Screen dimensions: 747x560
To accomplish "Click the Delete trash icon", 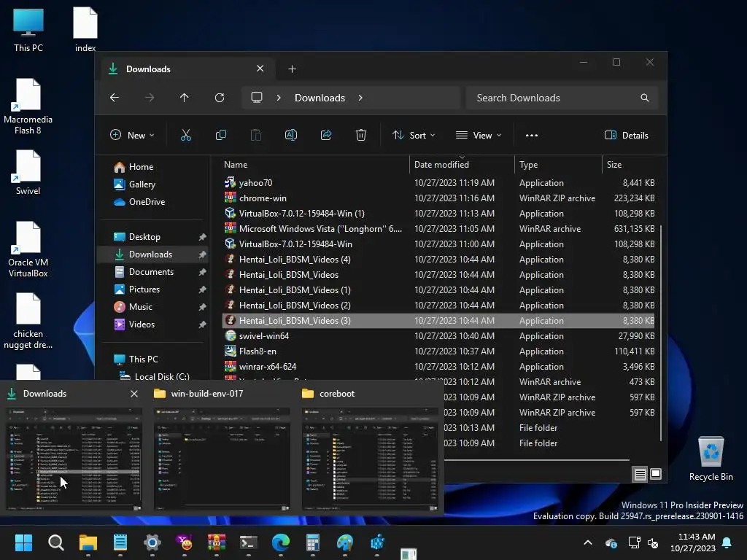I will coord(361,135).
